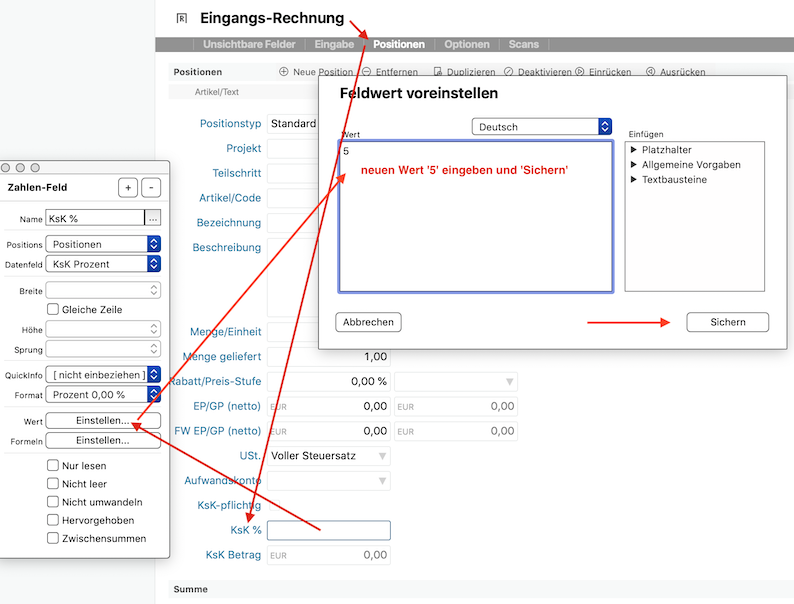Click into the KsK % input field
Screen dimensions: 794x604
click(328, 530)
